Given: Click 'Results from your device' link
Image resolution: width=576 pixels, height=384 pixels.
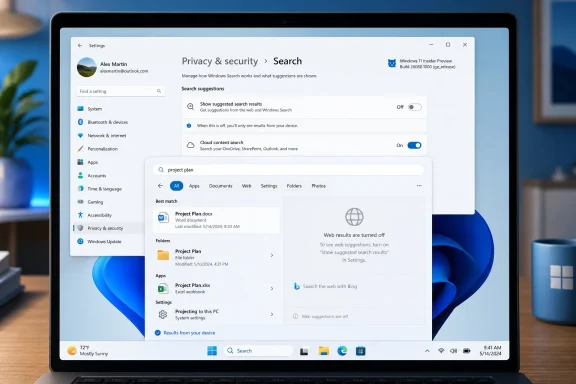Looking at the screenshot, I should (x=189, y=333).
